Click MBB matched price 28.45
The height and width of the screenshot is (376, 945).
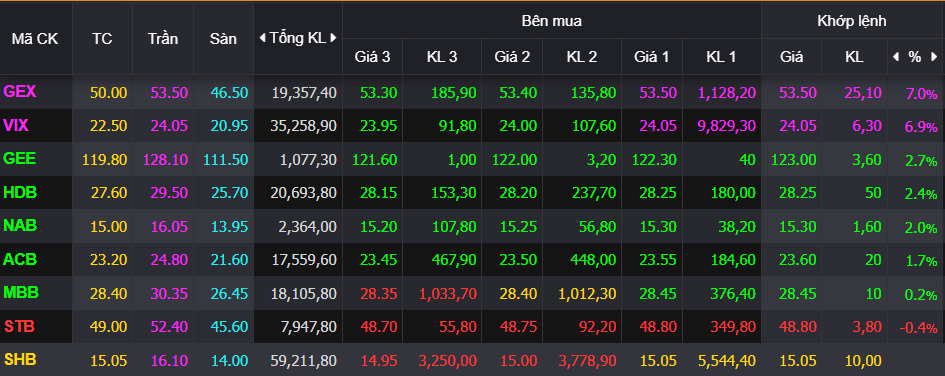(798, 293)
